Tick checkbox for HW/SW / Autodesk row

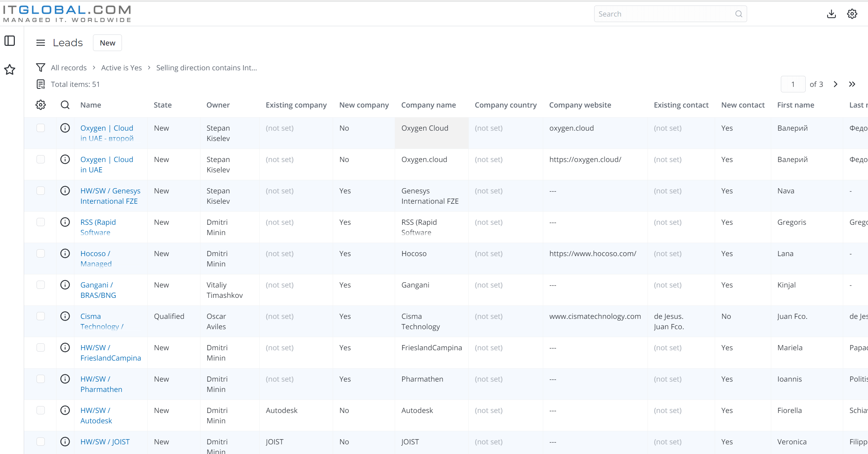[41, 410]
